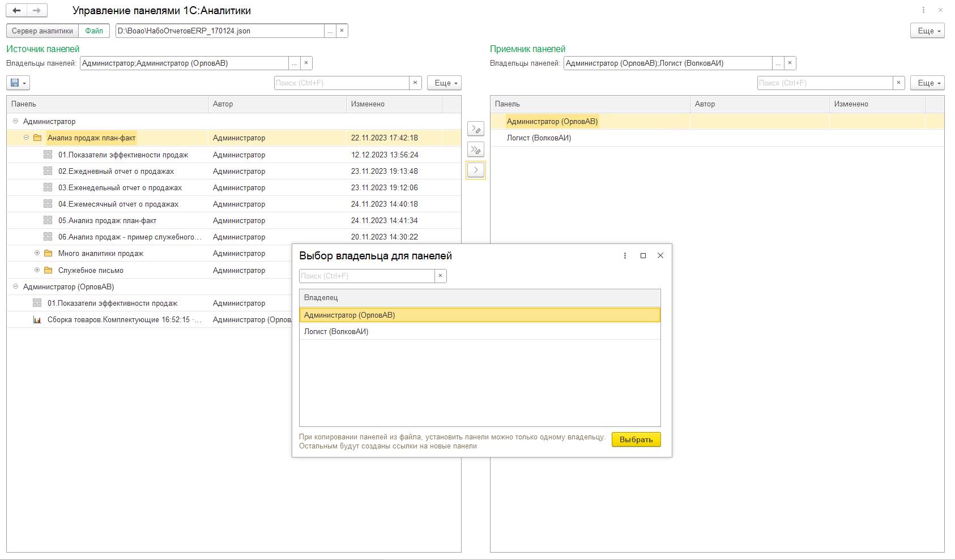
Task: Open the dialog's three-dot options menu
Action: point(625,256)
